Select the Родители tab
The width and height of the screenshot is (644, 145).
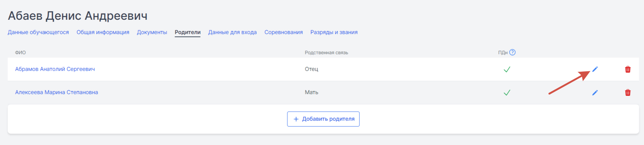[188, 32]
